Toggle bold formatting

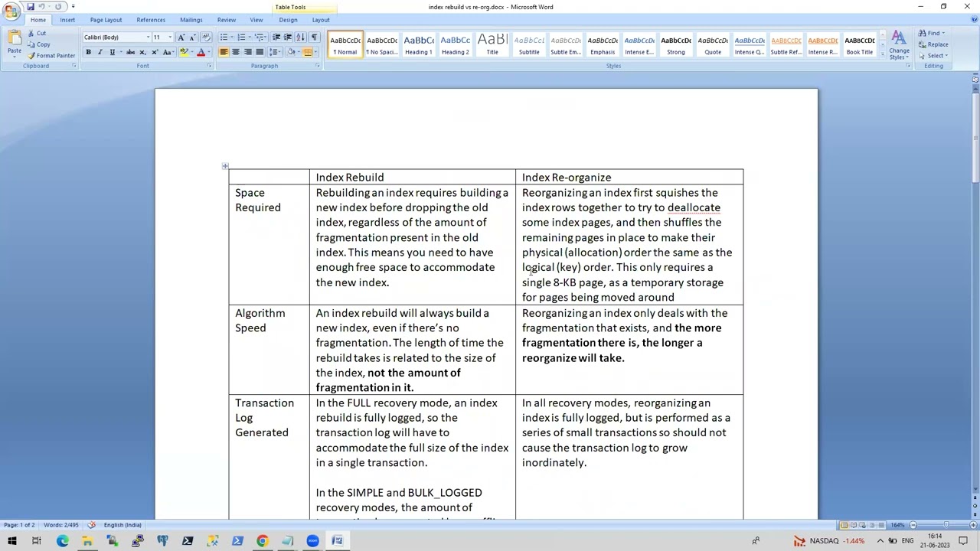(88, 52)
